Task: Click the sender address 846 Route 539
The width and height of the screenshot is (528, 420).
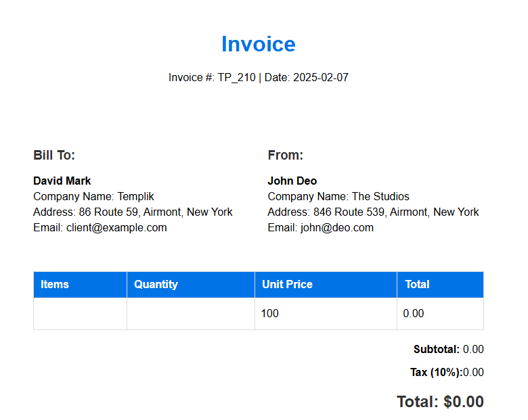Action: click(373, 212)
